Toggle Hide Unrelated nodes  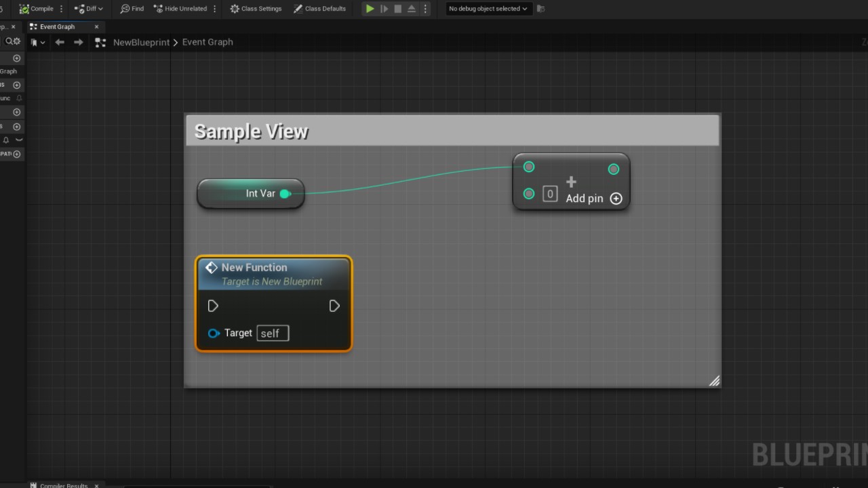point(180,9)
